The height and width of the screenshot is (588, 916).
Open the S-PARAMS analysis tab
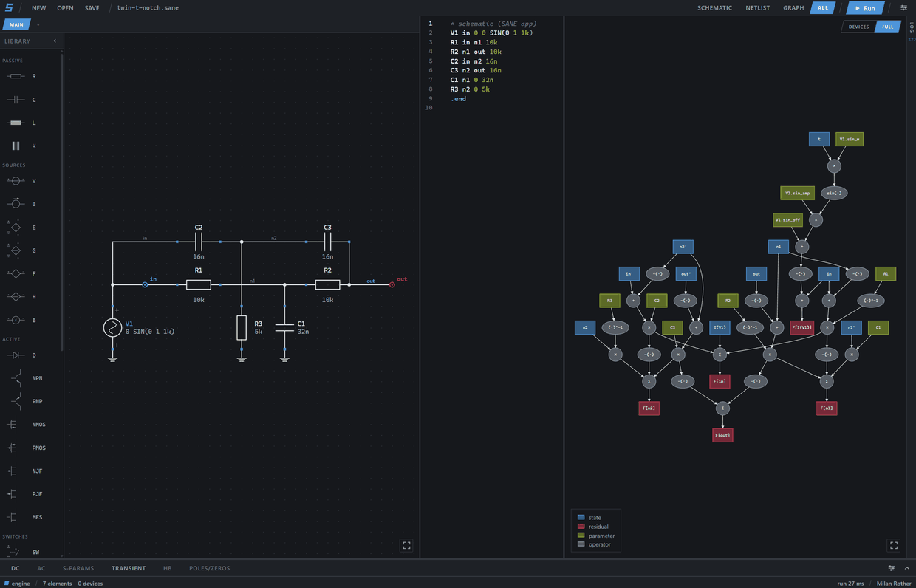coord(78,568)
